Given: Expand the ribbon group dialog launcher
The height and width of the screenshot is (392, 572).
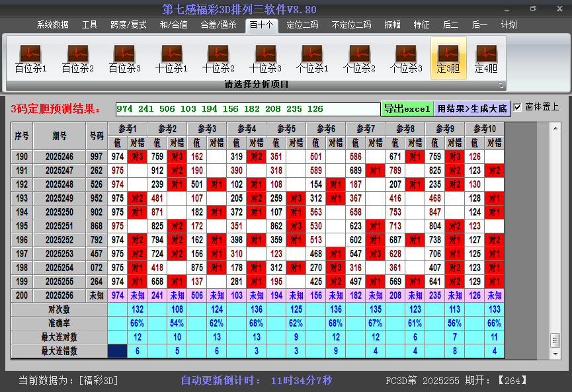Looking at the screenshot, I should click(x=501, y=85).
